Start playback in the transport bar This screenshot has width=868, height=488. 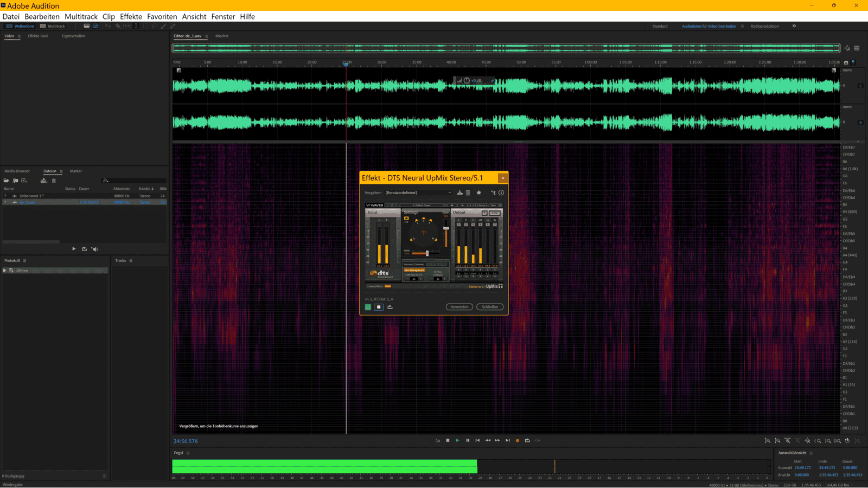(457, 440)
